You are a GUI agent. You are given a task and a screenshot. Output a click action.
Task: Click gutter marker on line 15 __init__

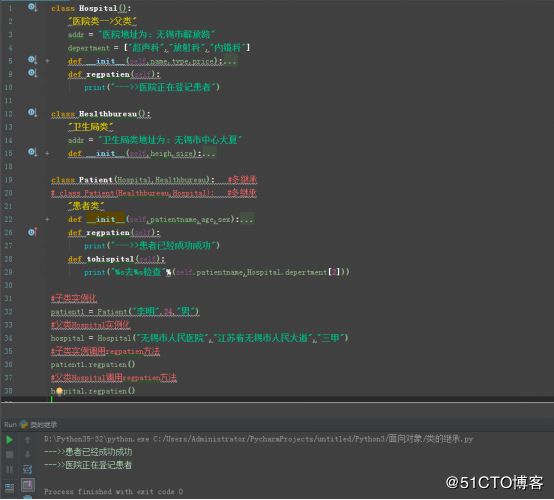tap(33, 152)
